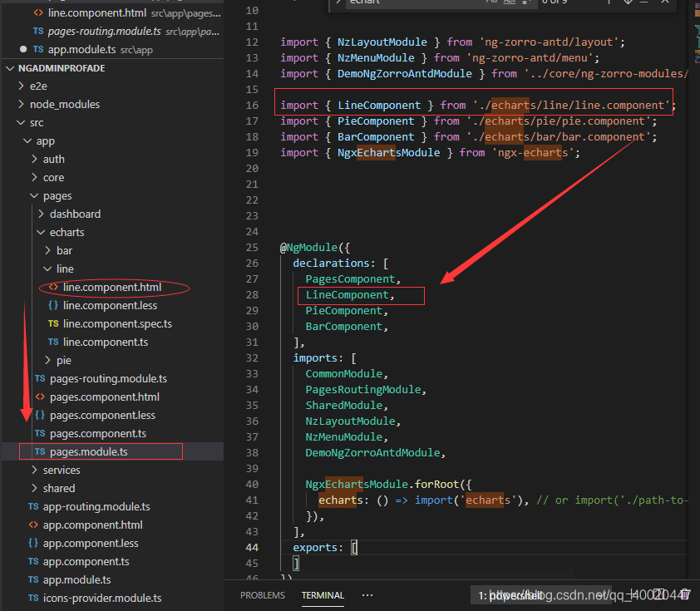The height and width of the screenshot is (611, 700).
Task: Expand the bar folder
Action: 47,250
